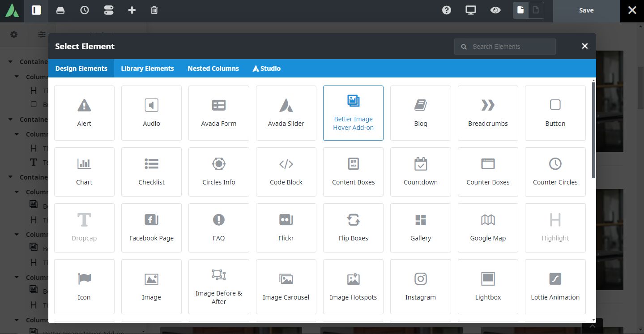Viewport: 644px width, 334px height.
Task: Select the Button element
Action: coord(555,113)
